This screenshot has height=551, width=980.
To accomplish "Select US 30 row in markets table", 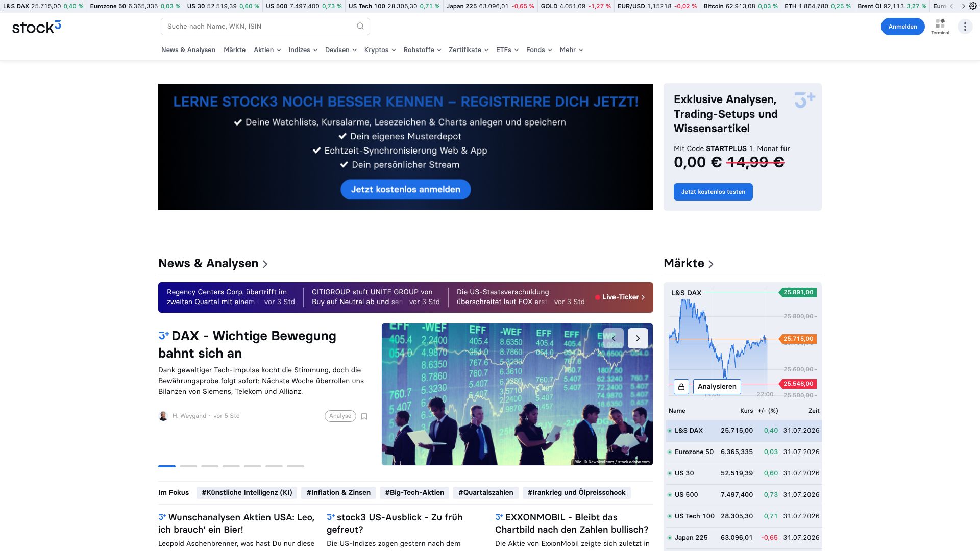I will tap(744, 473).
